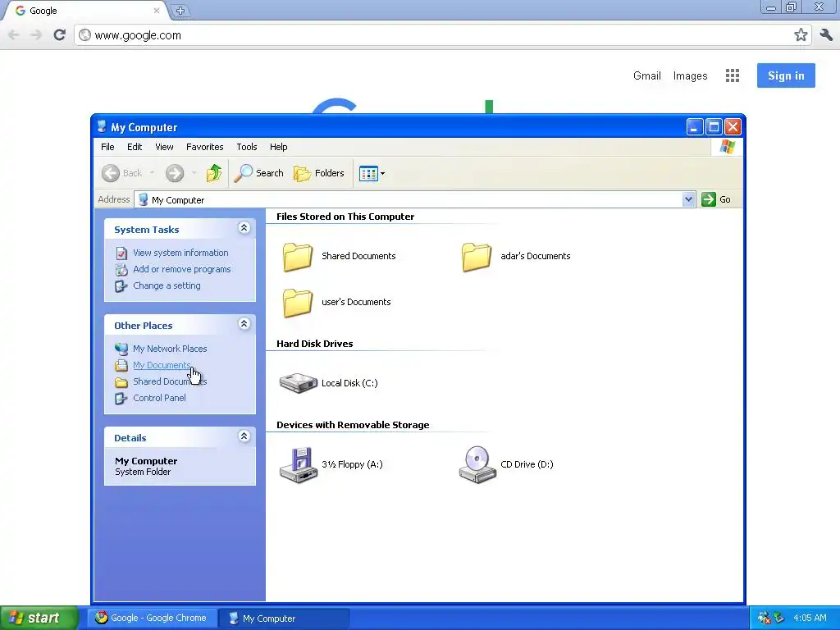This screenshot has height=630, width=840.
Task: Expand the Address bar dropdown
Action: [688, 200]
